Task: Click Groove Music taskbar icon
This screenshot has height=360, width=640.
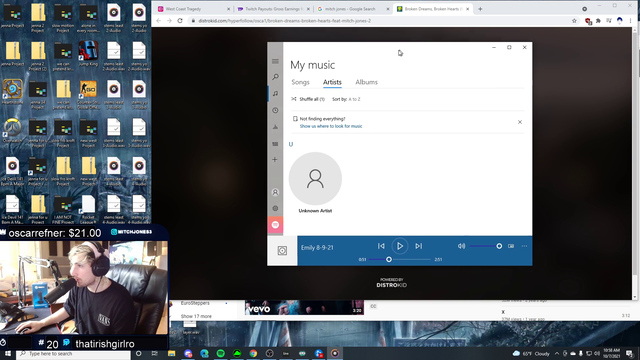Action: [x=335, y=353]
